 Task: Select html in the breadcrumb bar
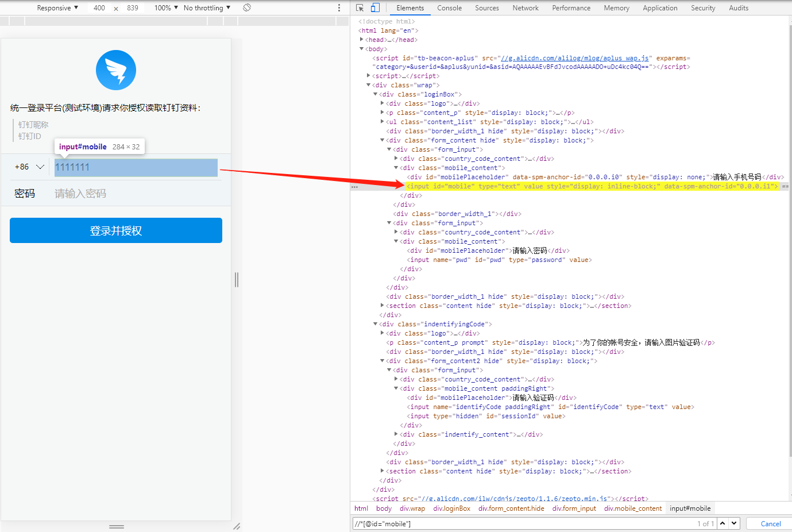(x=361, y=508)
